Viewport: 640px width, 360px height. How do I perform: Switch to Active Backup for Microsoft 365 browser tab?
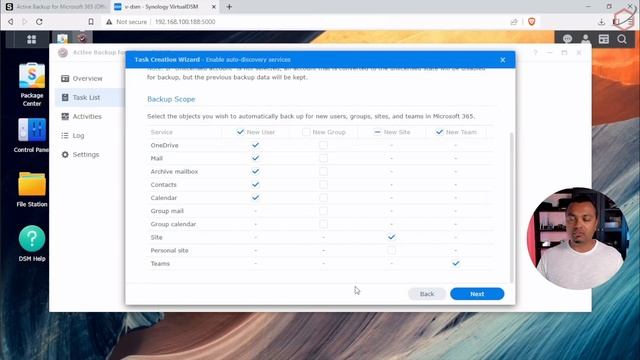point(55,7)
